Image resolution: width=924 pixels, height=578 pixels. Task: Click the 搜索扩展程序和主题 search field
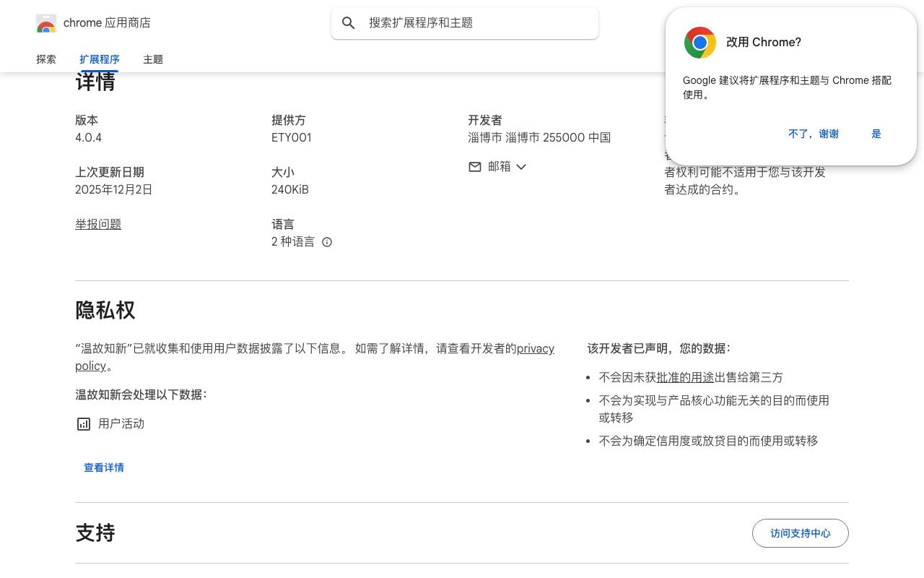(465, 23)
